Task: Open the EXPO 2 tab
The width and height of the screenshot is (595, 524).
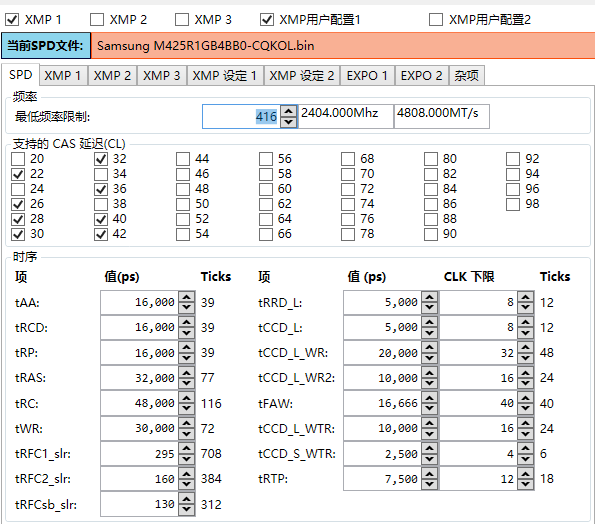Action: [x=422, y=76]
